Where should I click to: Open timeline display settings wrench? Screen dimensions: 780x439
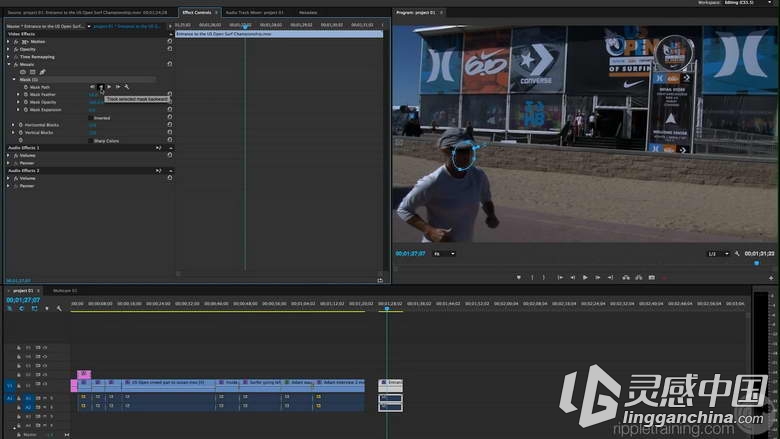[59, 309]
